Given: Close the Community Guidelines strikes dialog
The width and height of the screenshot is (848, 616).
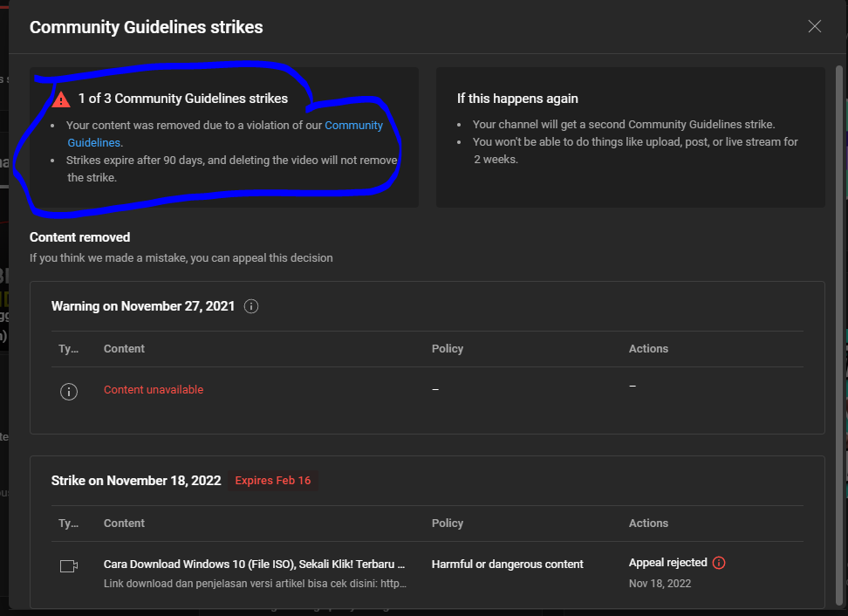Looking at the screenshot, I should (814, 26).
